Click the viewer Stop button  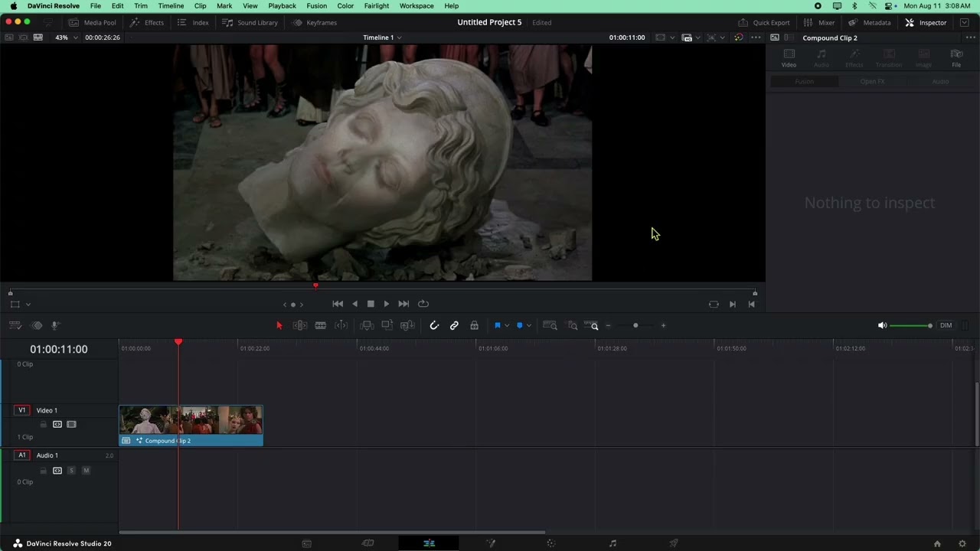(x=371, y=305)
